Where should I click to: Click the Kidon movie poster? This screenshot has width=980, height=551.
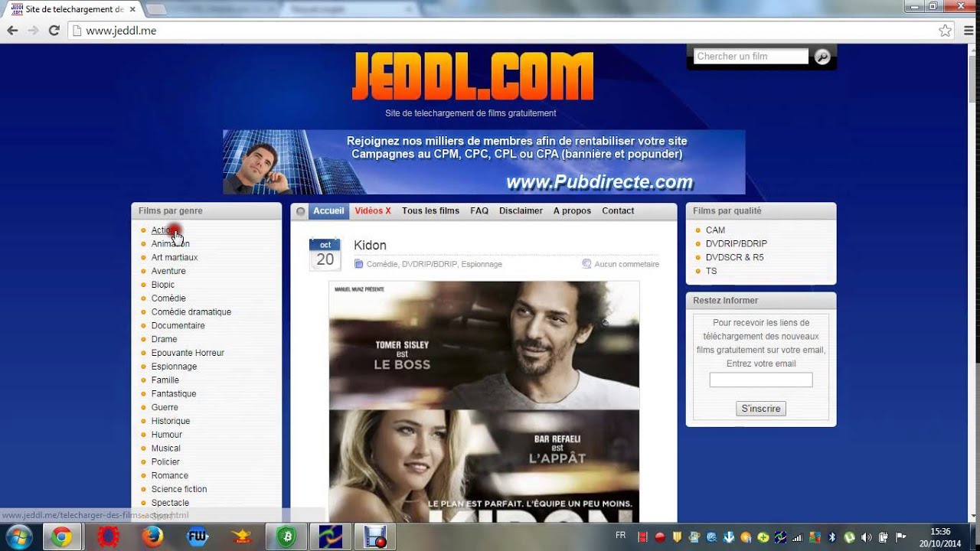[484, 402]
